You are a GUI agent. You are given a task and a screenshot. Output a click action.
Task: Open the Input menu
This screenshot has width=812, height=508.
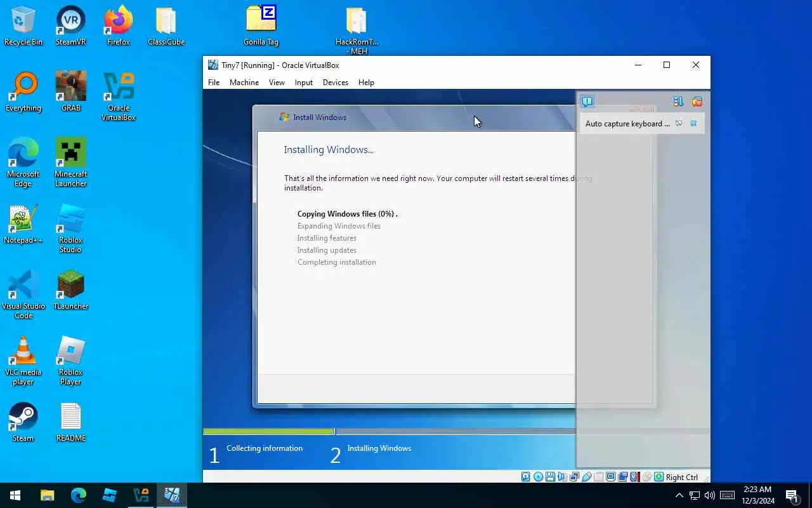click(x=304, y=83)
